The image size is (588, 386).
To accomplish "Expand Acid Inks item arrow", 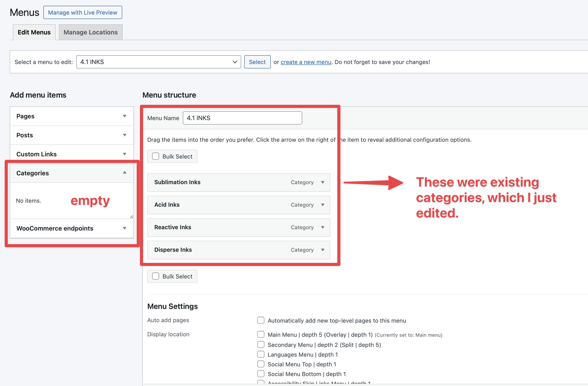I will (x=323, y=205).
